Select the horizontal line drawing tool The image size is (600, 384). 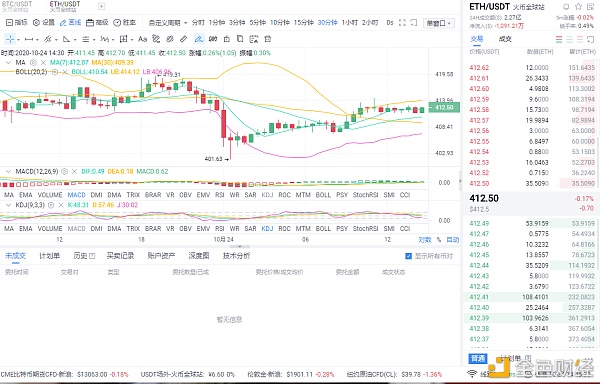click(x=29, y=39)
